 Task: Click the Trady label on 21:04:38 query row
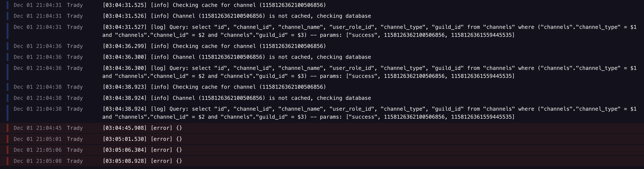tap(75, 109)
